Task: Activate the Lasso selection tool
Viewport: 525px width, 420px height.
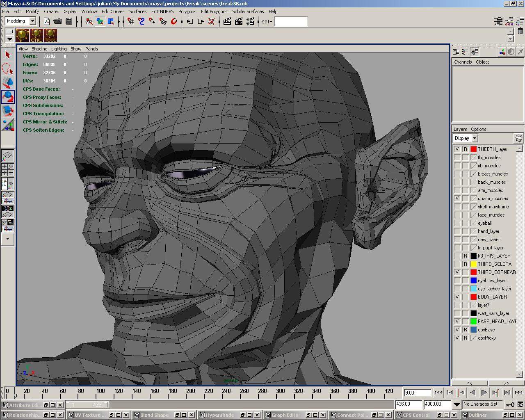Action: point(7,68)
